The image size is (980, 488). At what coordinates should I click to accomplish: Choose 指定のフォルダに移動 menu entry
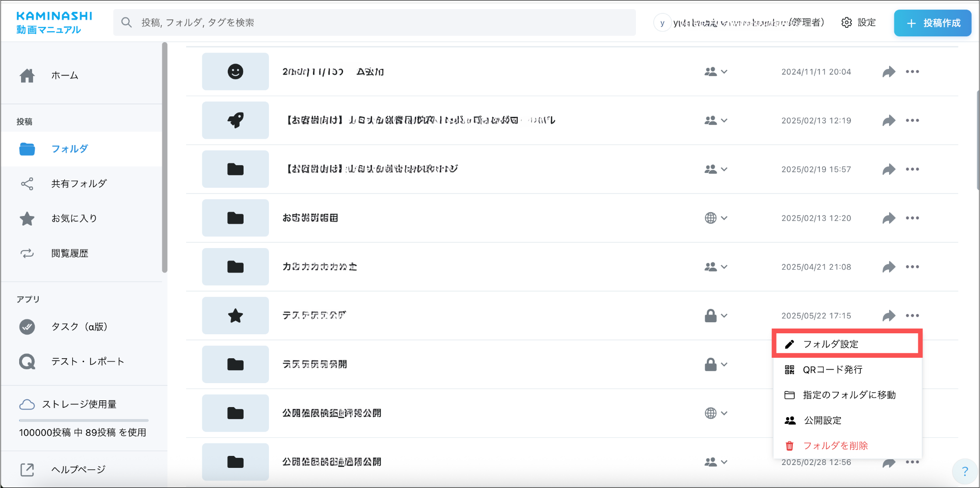846,395
